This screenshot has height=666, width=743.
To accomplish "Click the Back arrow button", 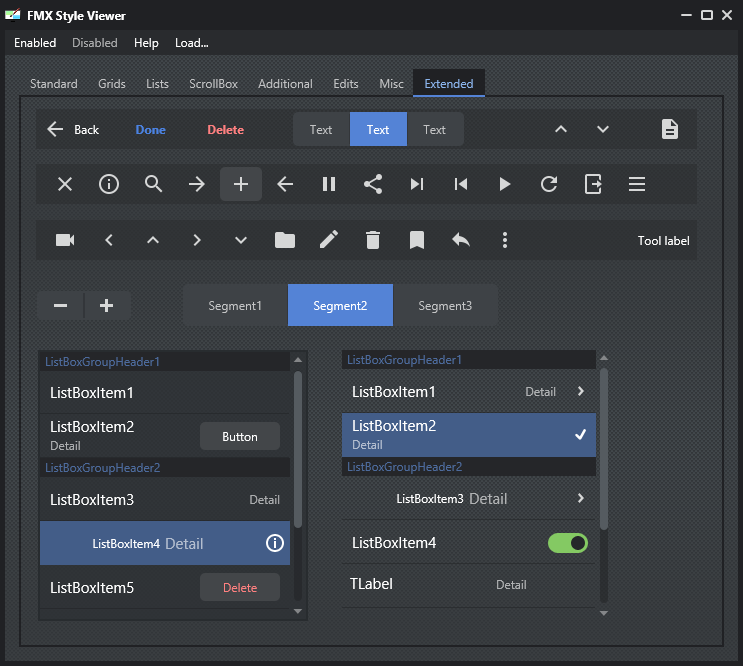I will [x=73, y=129].
